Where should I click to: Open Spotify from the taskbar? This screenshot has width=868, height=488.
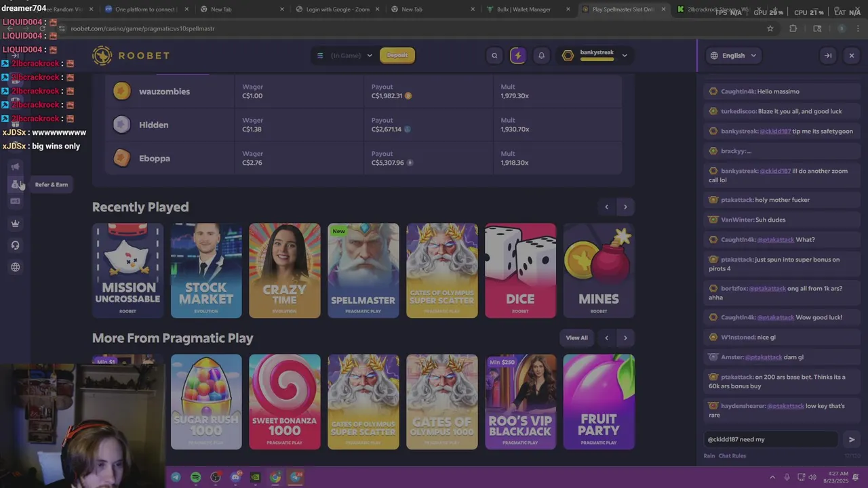click(195, 477)
